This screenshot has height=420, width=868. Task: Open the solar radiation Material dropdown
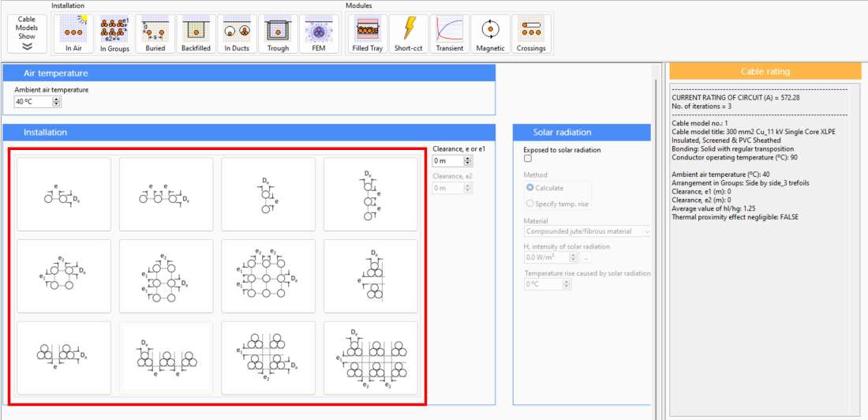coord(588,231)
